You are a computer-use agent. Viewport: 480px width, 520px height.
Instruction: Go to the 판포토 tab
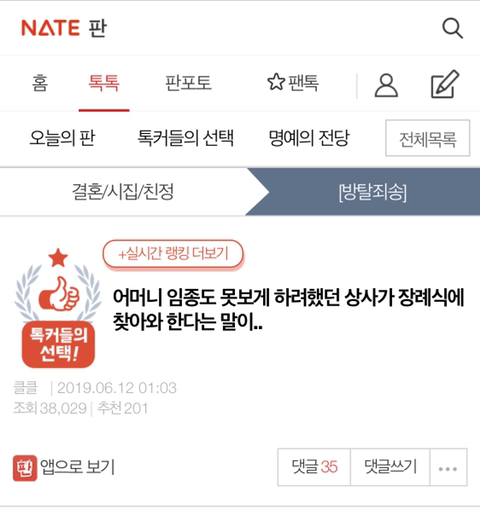[188, 83]
